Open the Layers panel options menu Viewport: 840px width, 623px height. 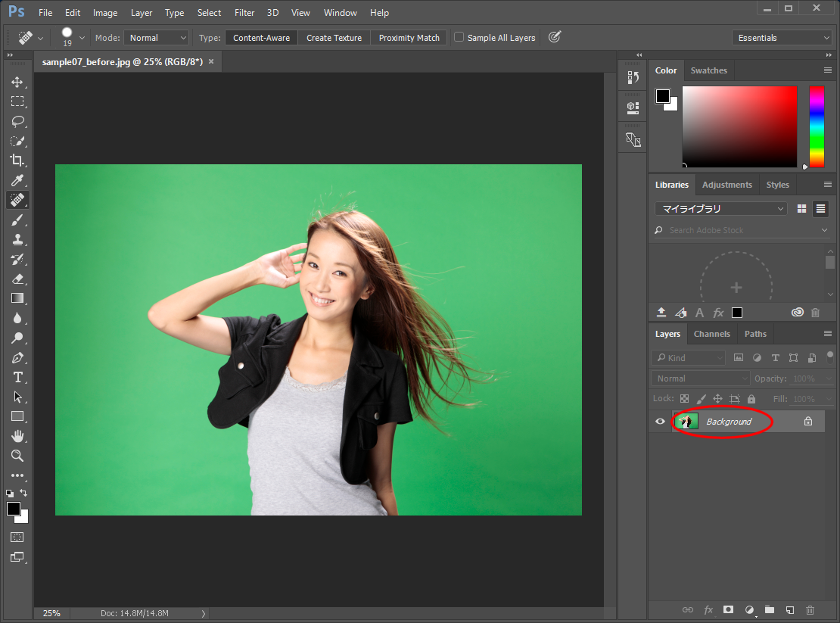click(828, 334)
